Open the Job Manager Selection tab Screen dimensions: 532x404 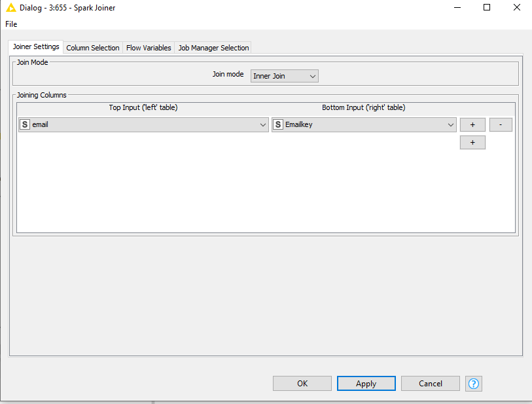click(x=213, y=47)
